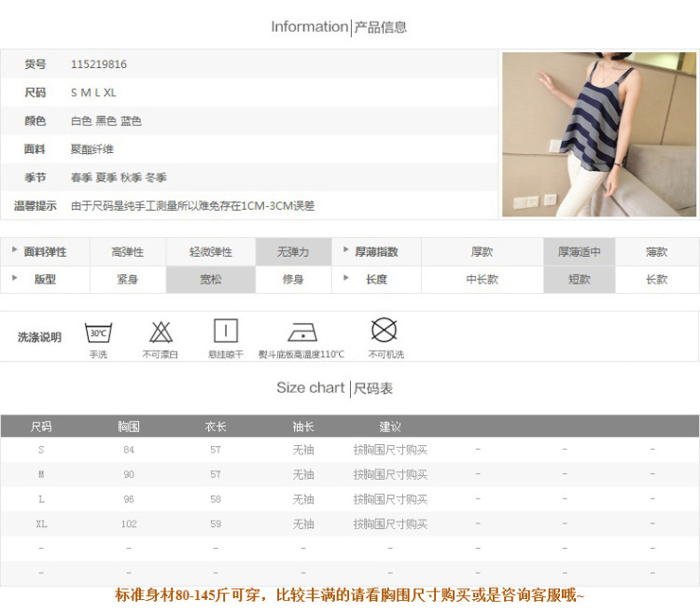Click the arrow beside 厚薄指数

[344, 251]
